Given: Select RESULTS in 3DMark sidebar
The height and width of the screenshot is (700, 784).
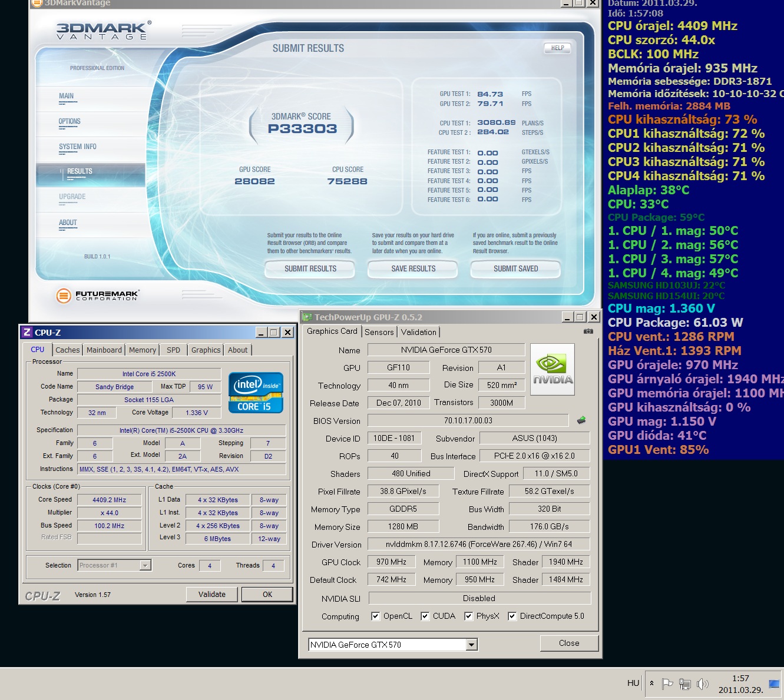Looking at the screenshot, I should pos(90,174).
